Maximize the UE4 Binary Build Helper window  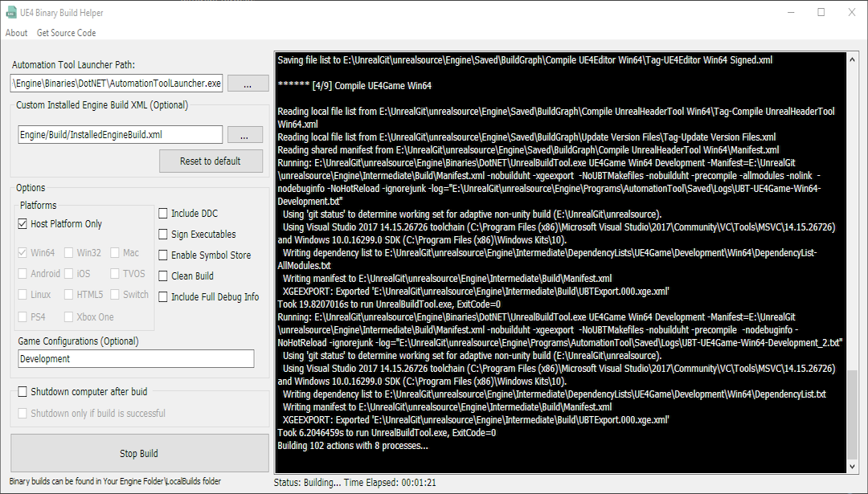click(821, 13)
